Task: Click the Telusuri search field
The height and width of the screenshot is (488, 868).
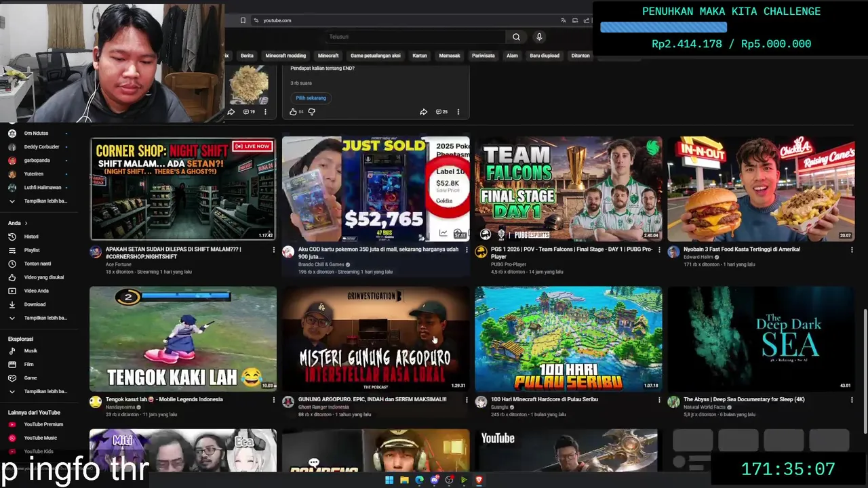Action: tap(415, 37)
